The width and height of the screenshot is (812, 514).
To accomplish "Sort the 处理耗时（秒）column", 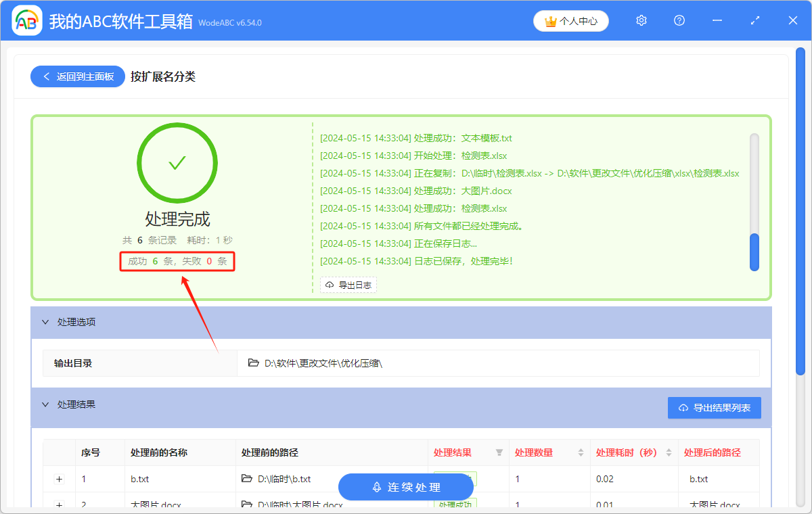I will [670, 452].
